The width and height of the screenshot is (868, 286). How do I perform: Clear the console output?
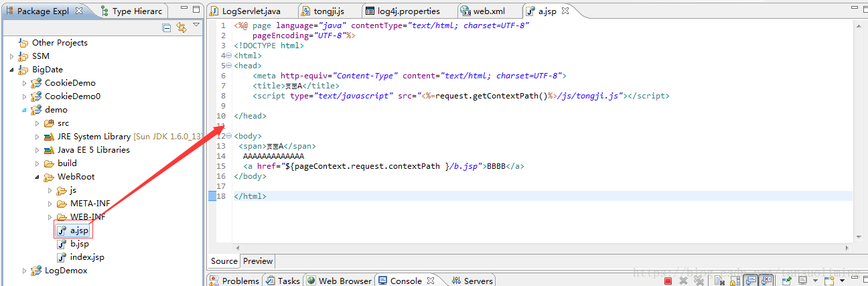point(720,281)
